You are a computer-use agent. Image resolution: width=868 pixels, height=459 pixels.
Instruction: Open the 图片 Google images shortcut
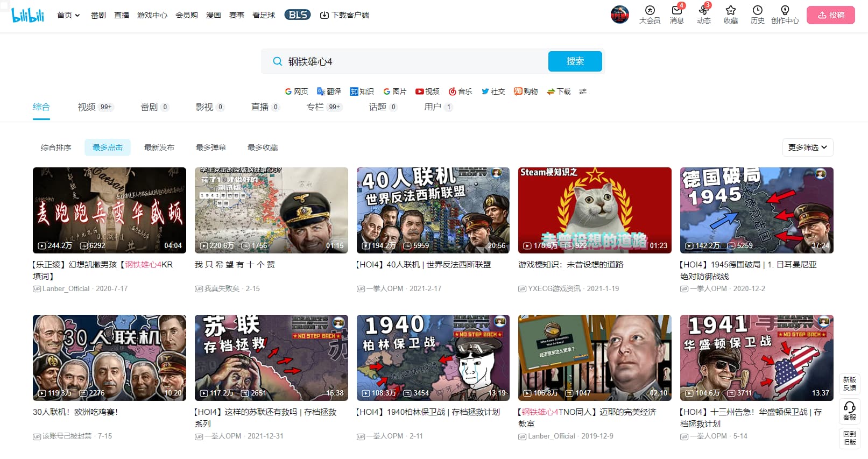pos(394,91)
